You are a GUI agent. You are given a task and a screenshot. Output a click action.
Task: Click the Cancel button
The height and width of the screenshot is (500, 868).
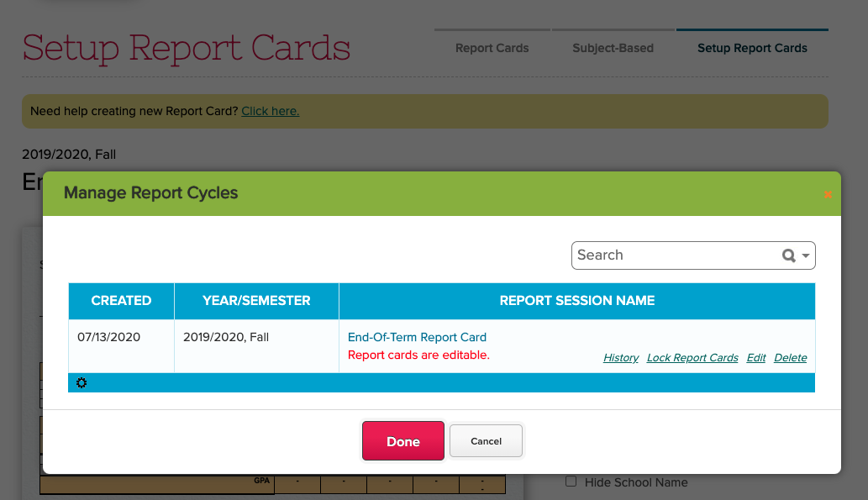coord(486,440)
